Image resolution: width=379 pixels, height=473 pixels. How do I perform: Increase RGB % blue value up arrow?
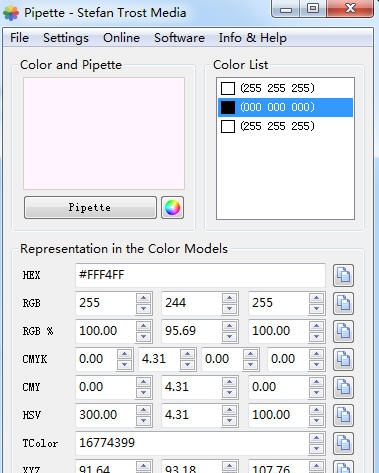[x=316, y=326]
